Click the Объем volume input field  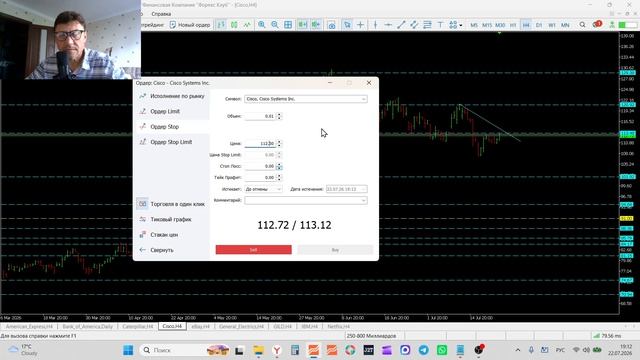point(260,116)
